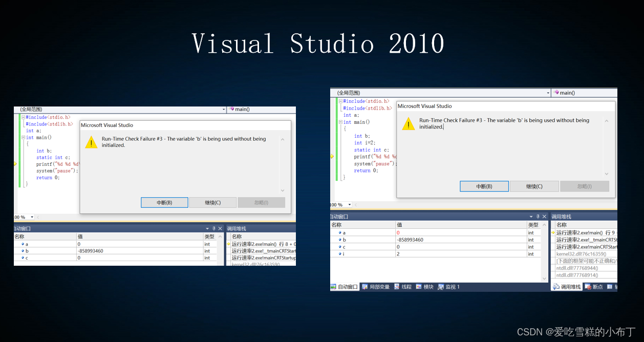Viewport: 644px width, 342px height.
Task: Click pin icon of 自动窗口 panel, left screenshot
Action: (214, 228)
